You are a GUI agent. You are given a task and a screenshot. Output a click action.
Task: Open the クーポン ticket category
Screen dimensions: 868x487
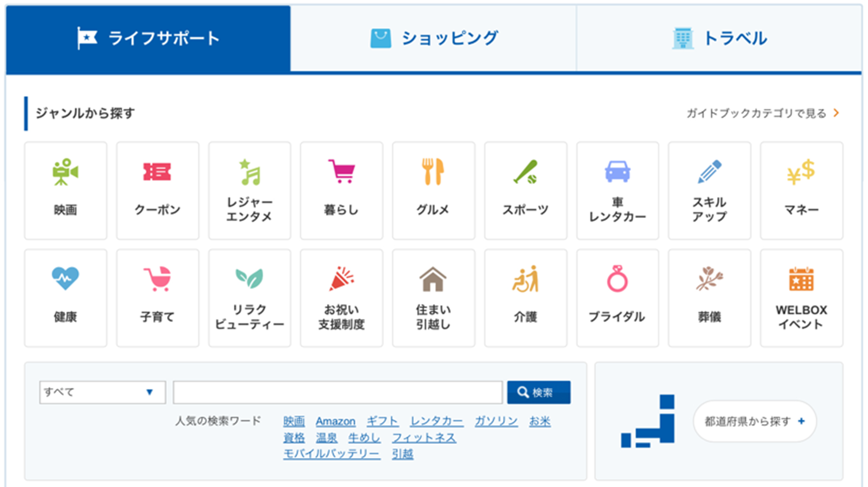pos(158,190)
